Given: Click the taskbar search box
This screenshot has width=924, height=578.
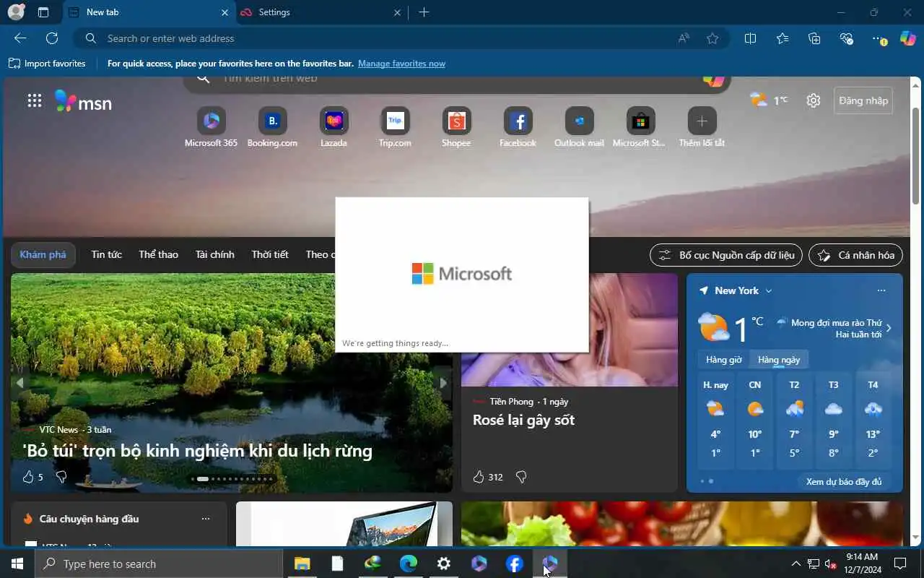Looking at the screenshot, I should pyautogui.click(x=159, y=564).
